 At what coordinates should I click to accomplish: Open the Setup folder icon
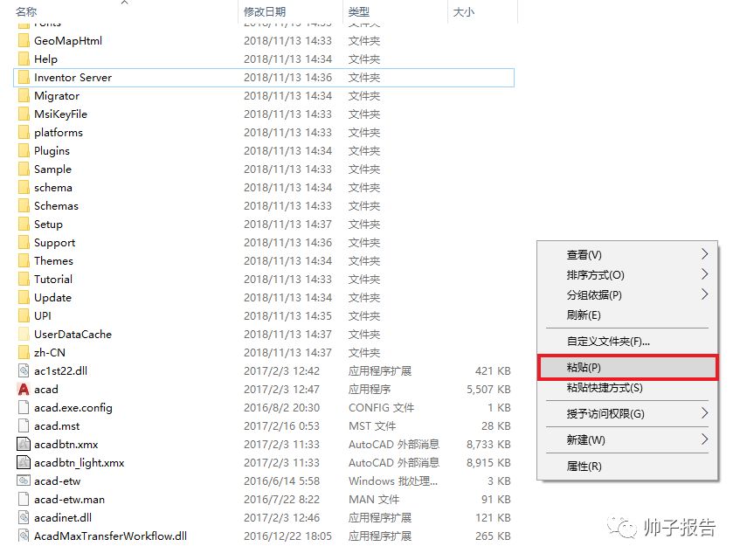pyautogui.click(x=24, y=225)
